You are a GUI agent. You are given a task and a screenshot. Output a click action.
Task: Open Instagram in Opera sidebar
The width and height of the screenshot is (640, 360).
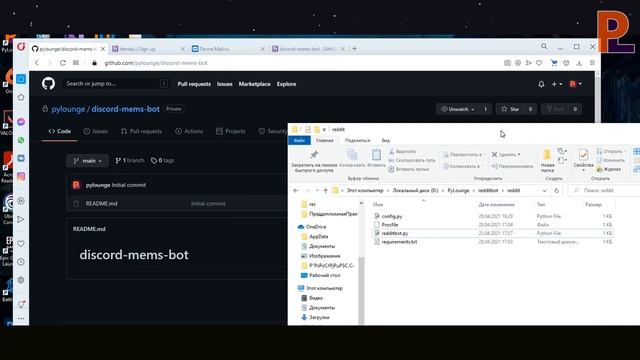[x=21, y=176]
